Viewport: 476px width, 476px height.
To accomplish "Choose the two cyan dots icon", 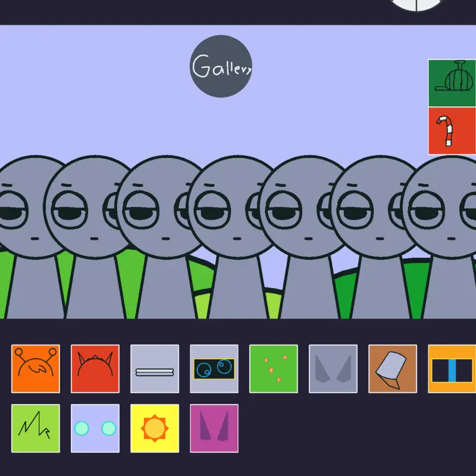I will (x=95, y=428).
